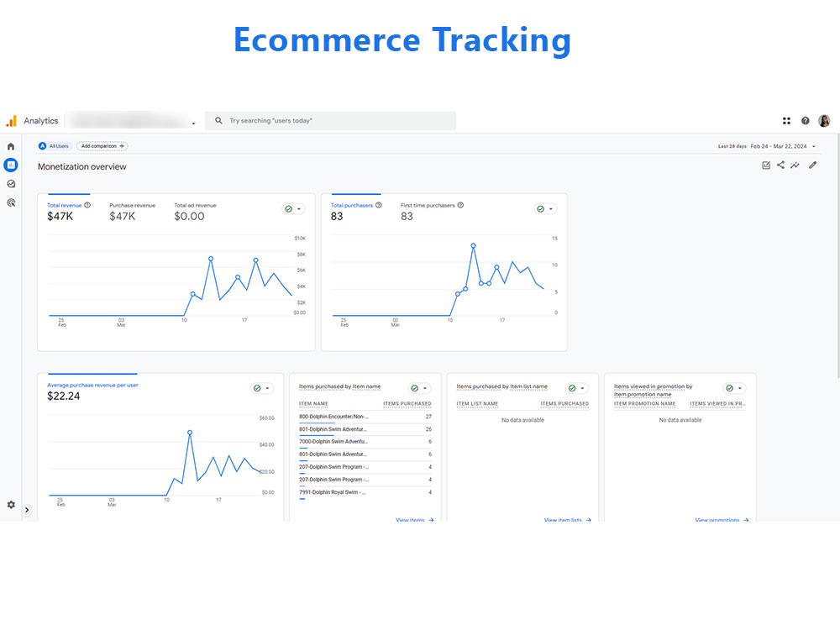Click the Monetization overview title
840x630 pixels.
tap(82, 166)
